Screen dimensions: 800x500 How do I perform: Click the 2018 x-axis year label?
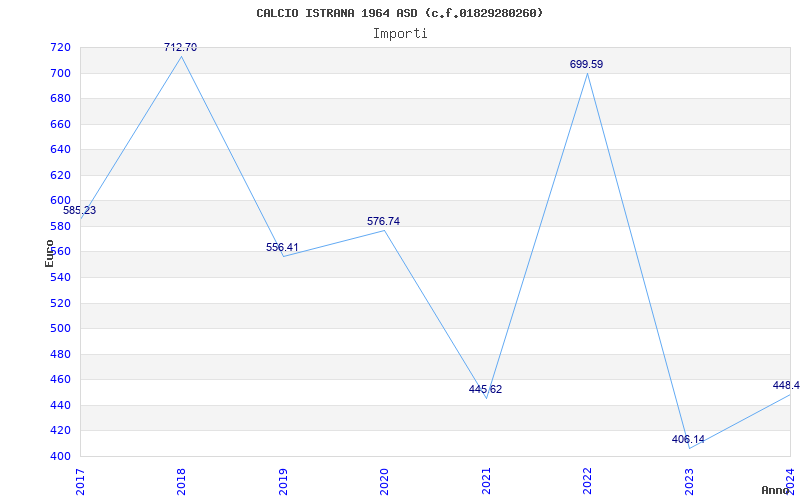click(182, 482)
